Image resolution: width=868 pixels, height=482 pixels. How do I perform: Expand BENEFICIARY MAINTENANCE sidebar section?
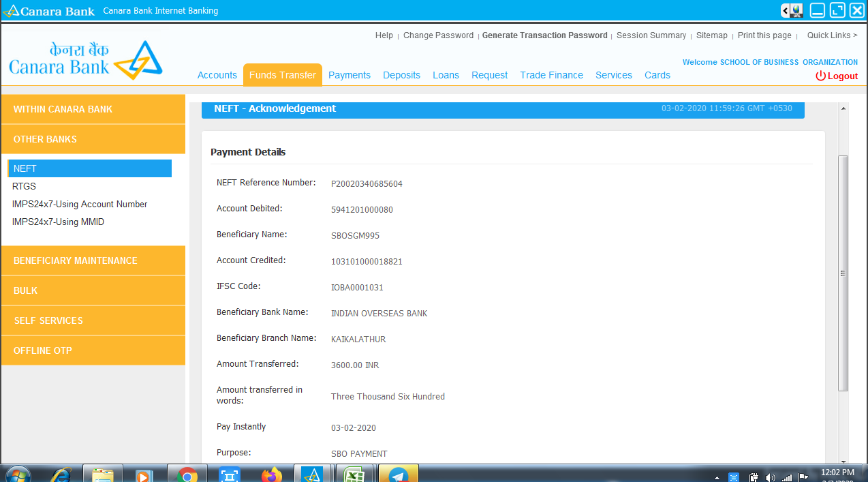pos(93,260)
